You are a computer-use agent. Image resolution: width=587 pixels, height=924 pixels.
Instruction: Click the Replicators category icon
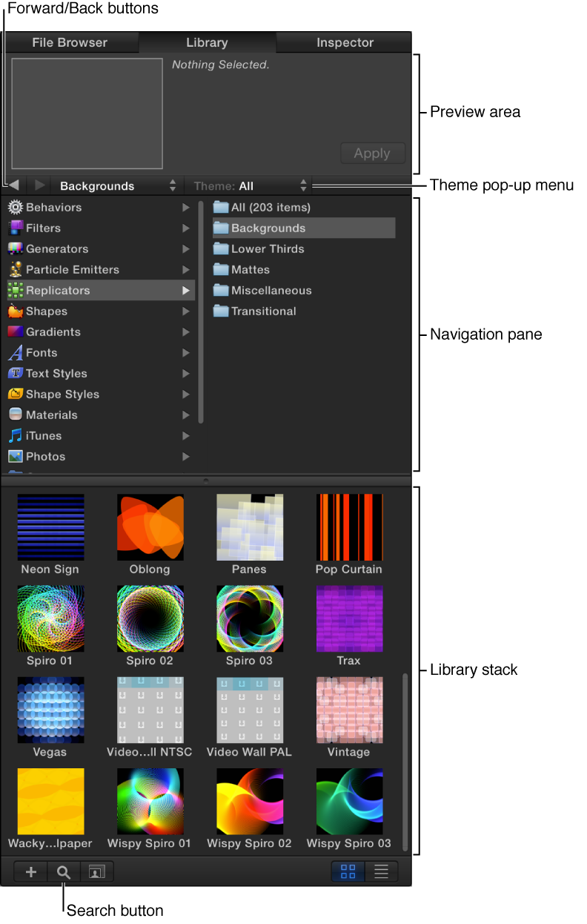tap(15, 291)
